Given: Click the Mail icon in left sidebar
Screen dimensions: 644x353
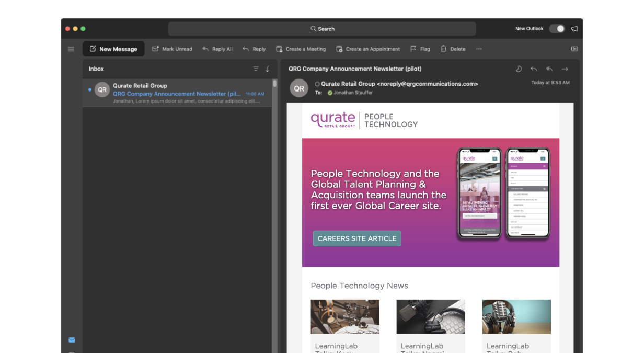Looking at the screenshot, I should (x=72, y=340).
